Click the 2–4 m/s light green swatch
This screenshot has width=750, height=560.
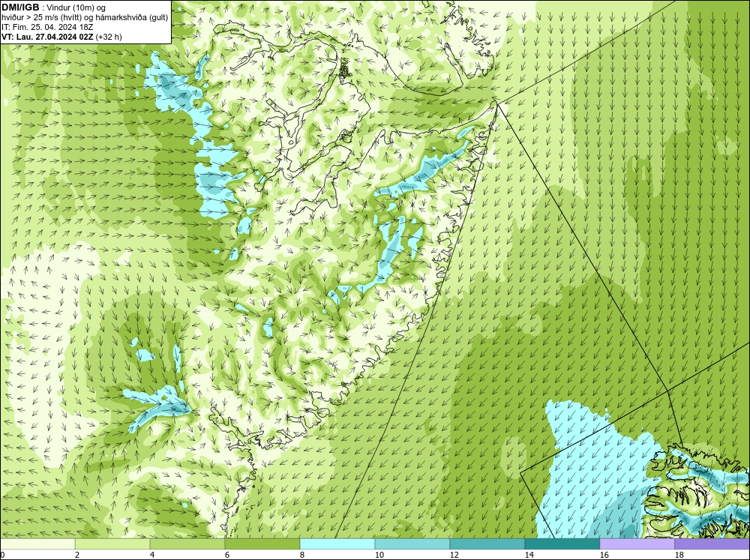[x=112, y=544]
